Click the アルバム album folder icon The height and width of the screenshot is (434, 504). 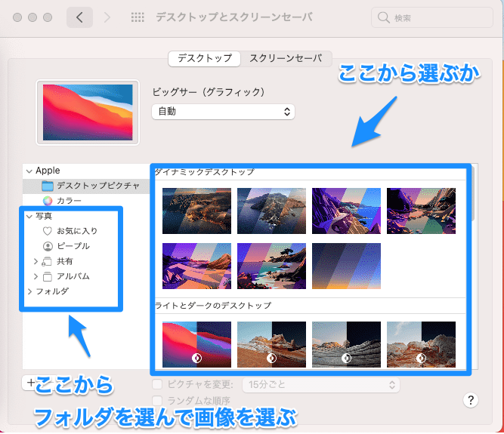(x=48, y=276)
